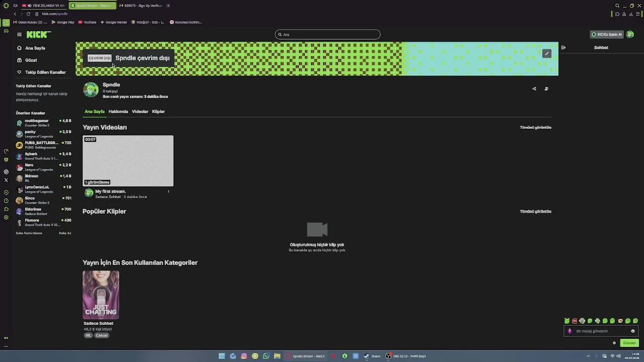This screenshot has height=362, width=644.
Task: Click the channel action icon beside share
Action: (546, 89)
